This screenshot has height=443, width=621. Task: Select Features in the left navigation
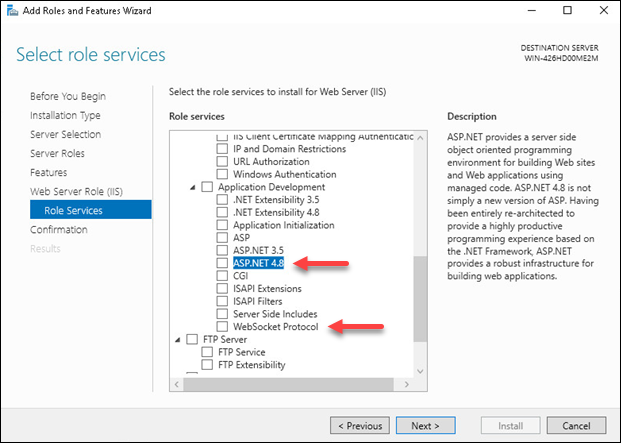(49, 172)
